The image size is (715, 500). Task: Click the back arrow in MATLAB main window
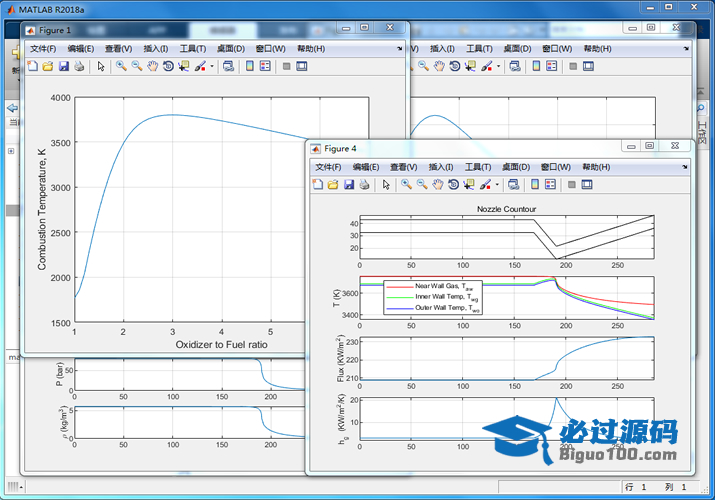click(12, 107)
